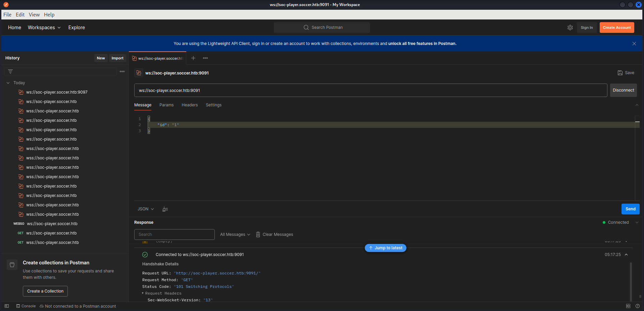The width and height of the screenshot is (644, 311).
Task: Click the response details scrollbar
Action: (631, 281)
